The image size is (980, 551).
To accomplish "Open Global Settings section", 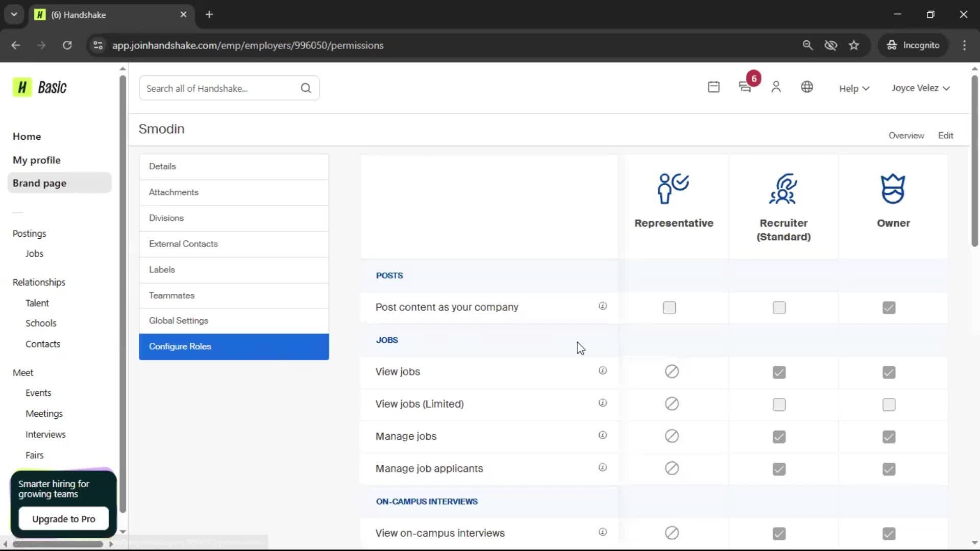I will 234,320.
